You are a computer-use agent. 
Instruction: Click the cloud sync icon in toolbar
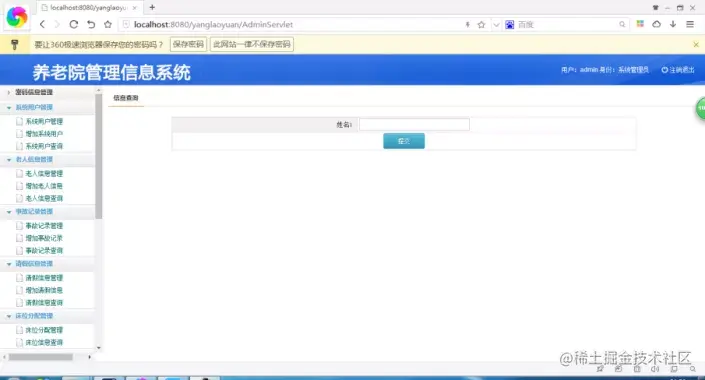point(656,24)
